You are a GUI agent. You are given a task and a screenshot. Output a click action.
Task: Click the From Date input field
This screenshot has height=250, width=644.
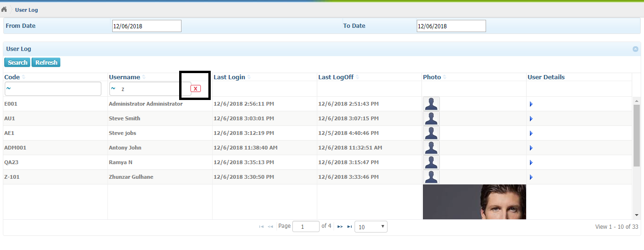click(x=147, y=26)
